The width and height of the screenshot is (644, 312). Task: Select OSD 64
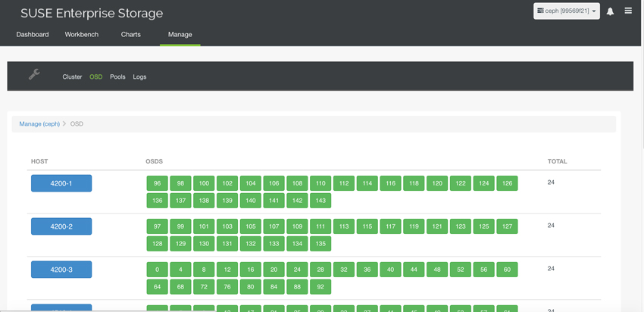[158, 287]
